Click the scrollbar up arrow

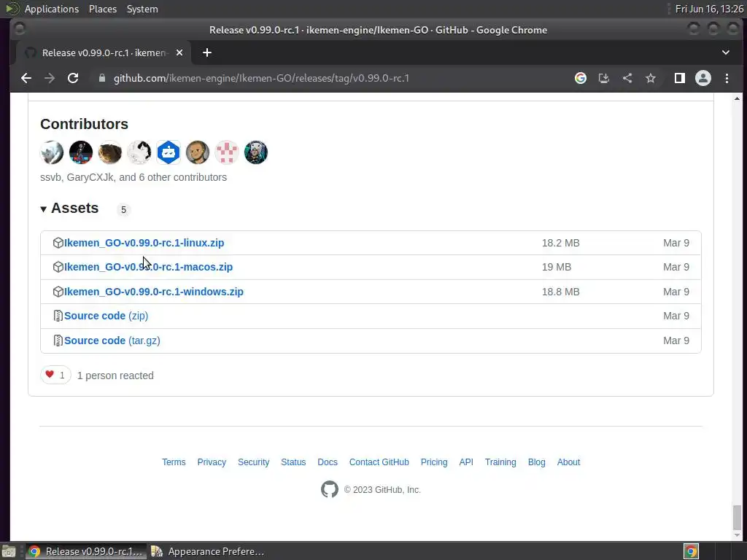pyautogui.click(x=737, y=98)
